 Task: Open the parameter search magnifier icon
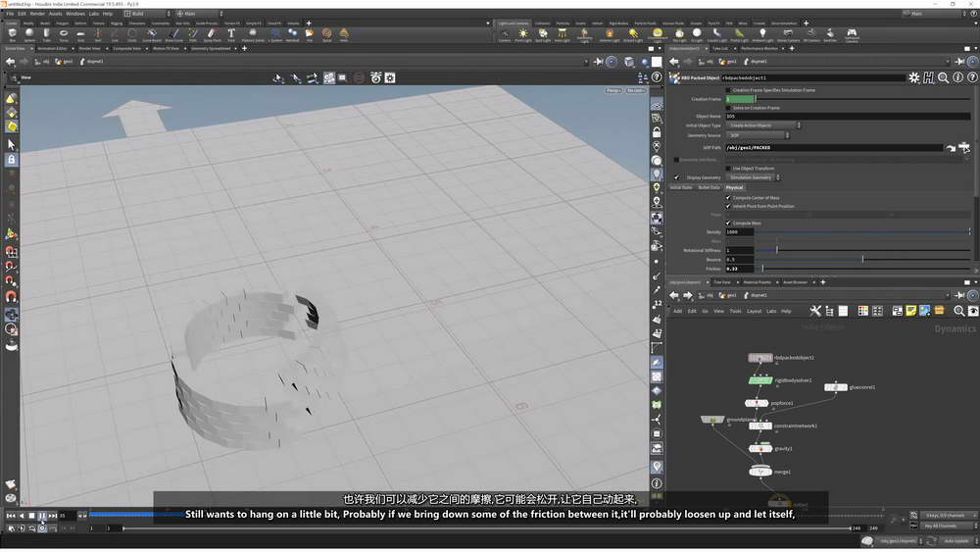pyautogui.click(x=943, y=77)
